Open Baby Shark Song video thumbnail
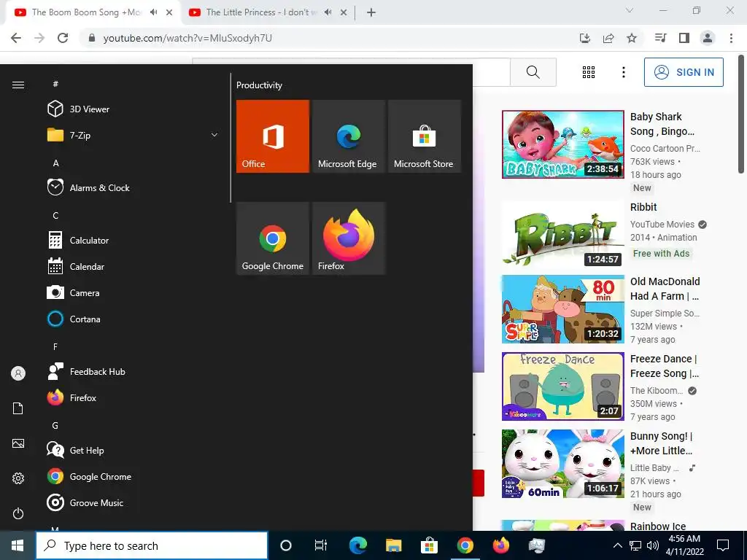Viewport: 747px width, 560px height. click(563, 144)
